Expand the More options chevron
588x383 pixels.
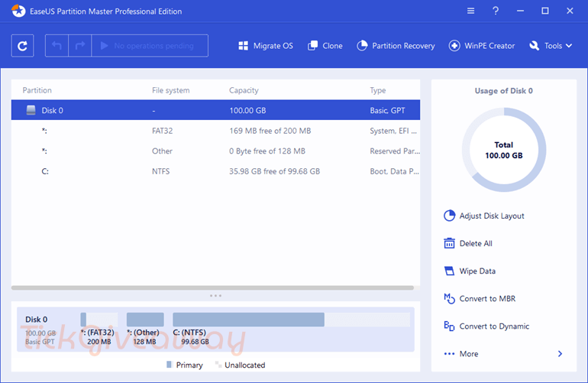[560, 354]
